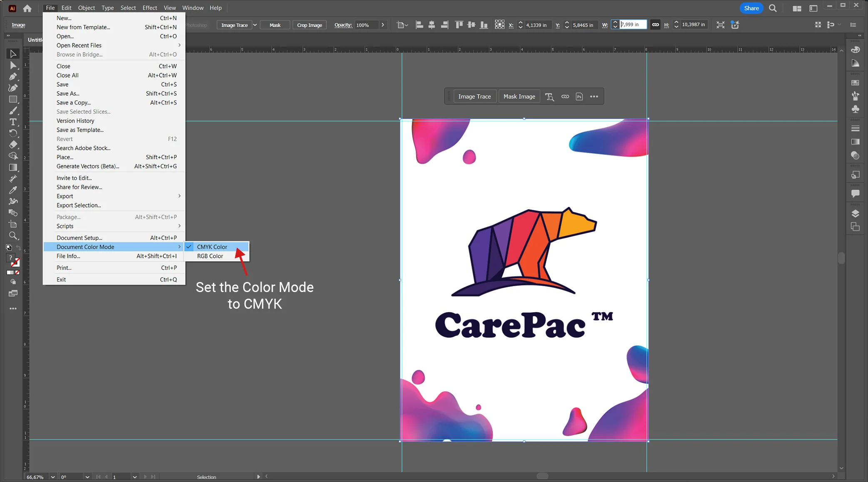Click the Mask Image button
The width and height of the screenshot is (868, 482).
[519, 96]
